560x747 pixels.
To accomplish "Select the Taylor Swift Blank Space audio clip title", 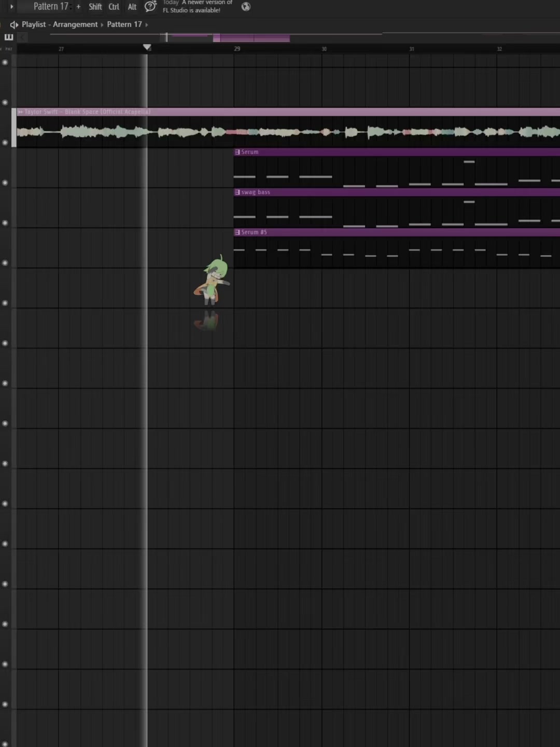I will tap(88, 112).
